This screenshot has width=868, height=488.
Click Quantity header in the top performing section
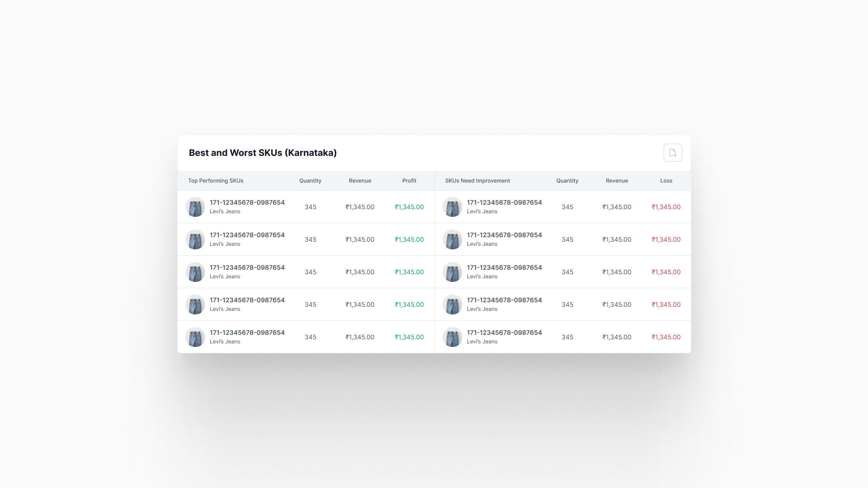(x=310, y=181)
